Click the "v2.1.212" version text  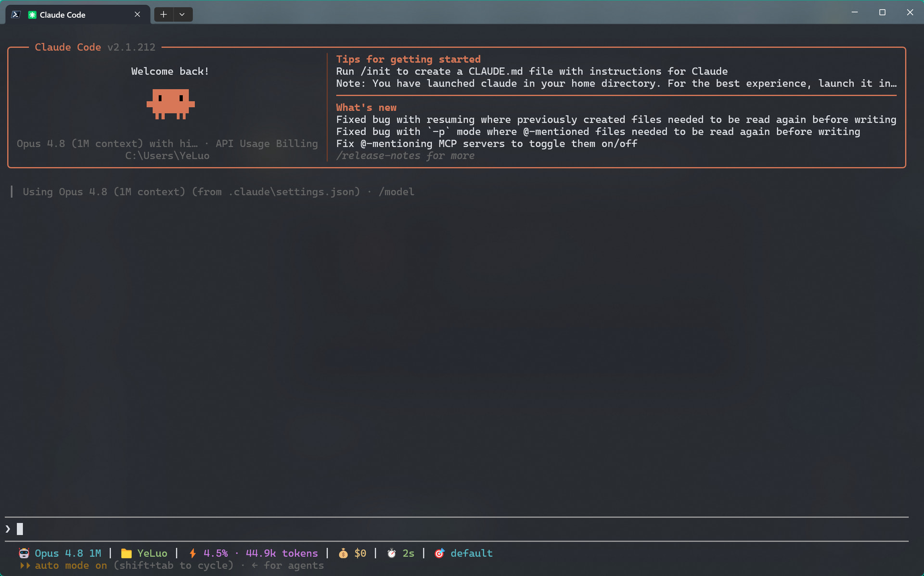click(x=131, y=47)
